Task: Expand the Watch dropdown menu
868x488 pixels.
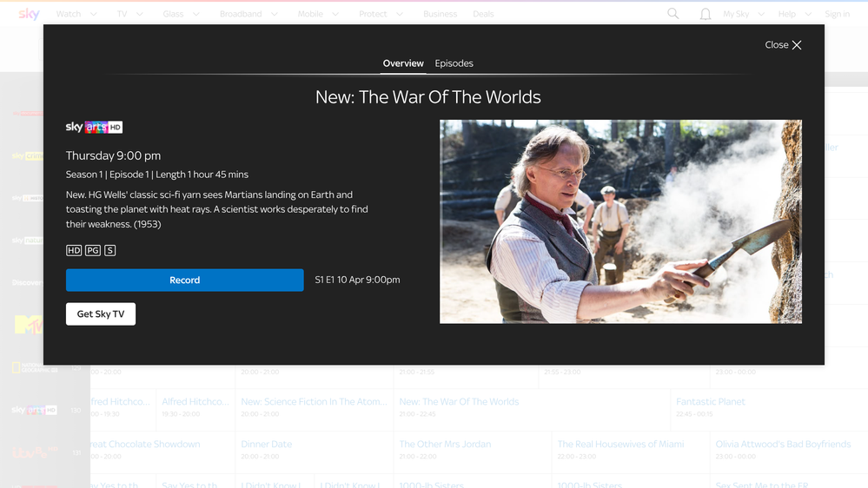Action: pos(76,14)
